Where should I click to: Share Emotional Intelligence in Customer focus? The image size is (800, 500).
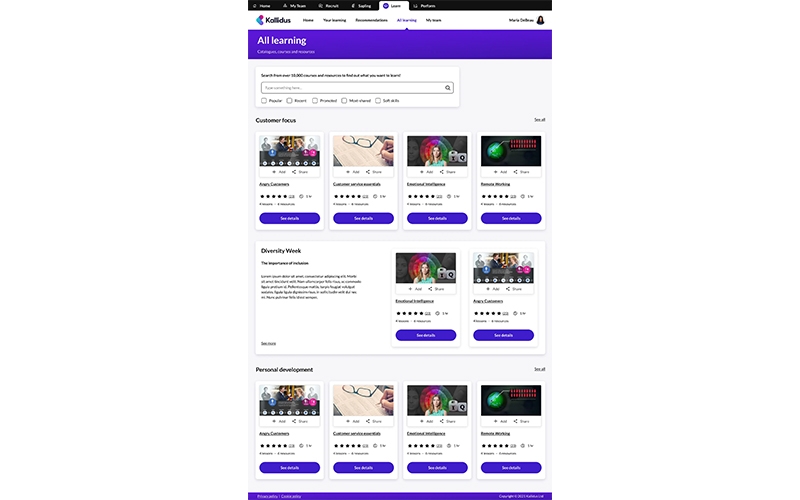coord(447,172)
